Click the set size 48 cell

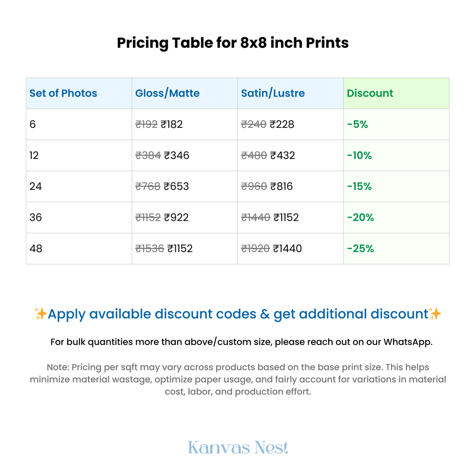[x=36, y=249]
